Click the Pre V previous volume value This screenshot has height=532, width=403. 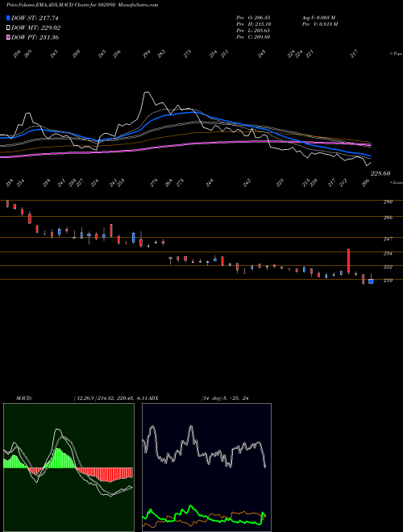coord(320,24)
